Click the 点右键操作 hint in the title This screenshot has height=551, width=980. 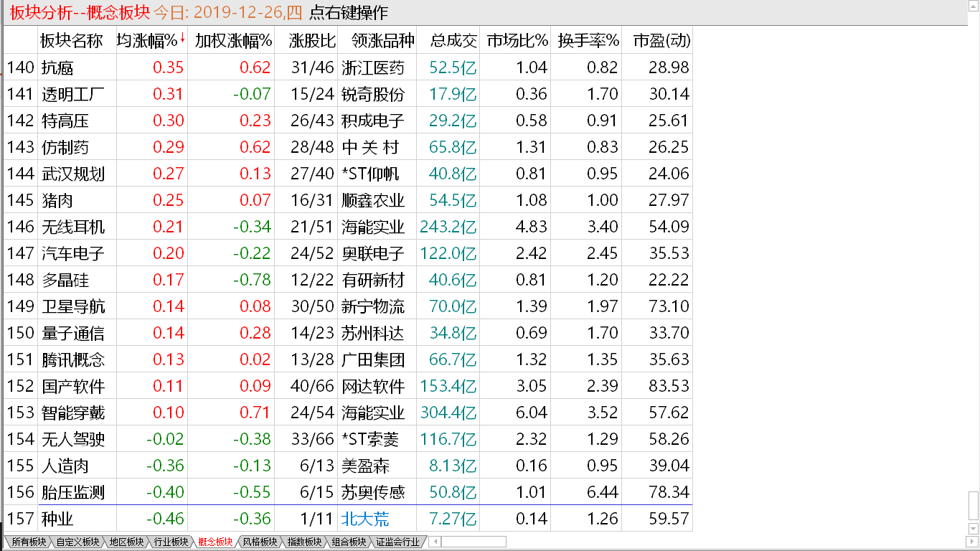pyautogui.click(x=348, y=13)
